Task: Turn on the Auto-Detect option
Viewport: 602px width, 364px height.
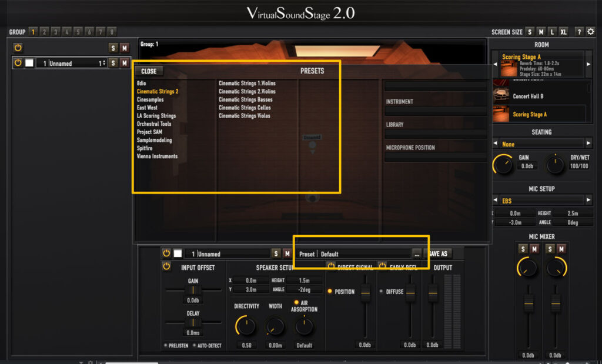Action: pyautogui.click(x=194, y=345)
